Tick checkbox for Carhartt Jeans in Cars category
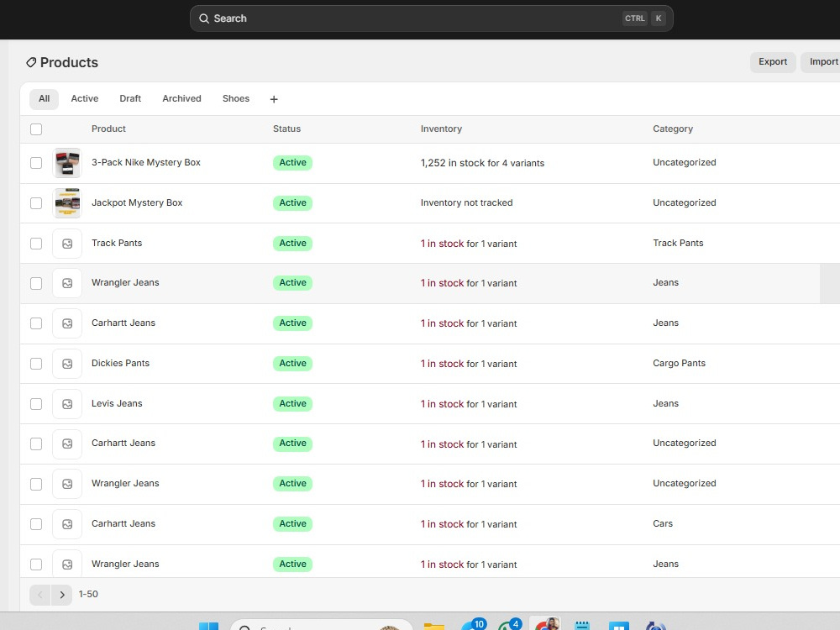 36,524
